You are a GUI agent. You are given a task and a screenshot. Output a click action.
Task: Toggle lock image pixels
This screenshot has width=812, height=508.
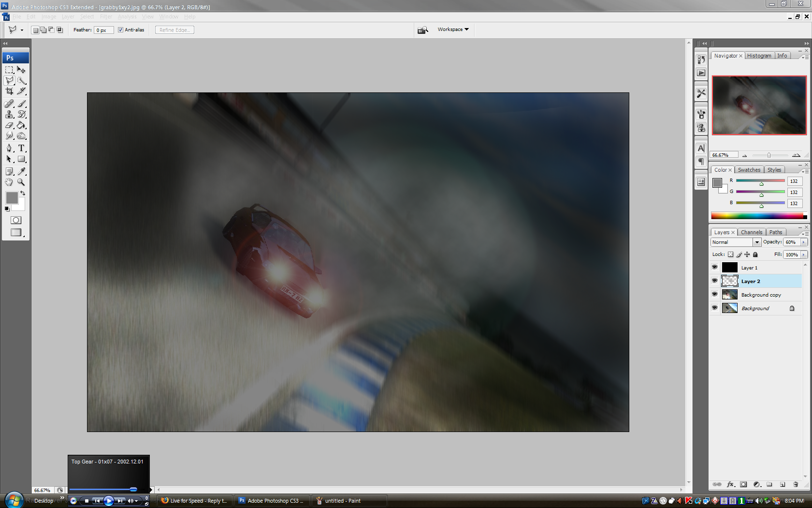click(739, 254)
